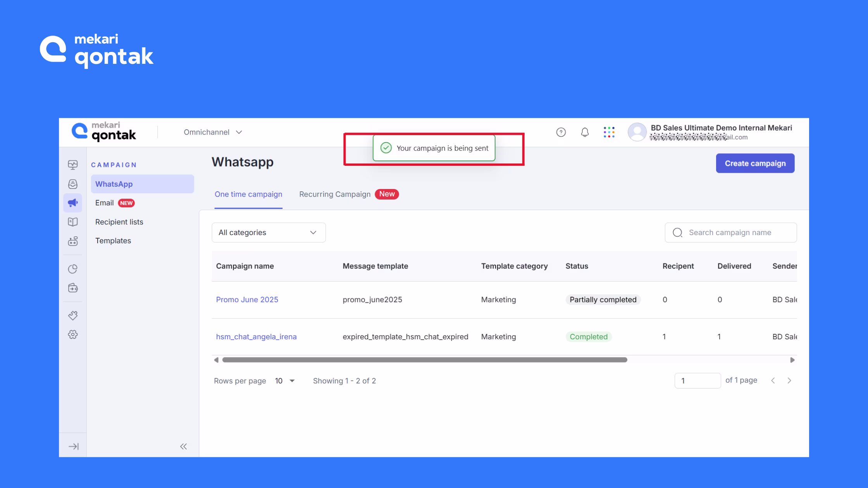Click the expired_template_hsm_chat_expired cell
Viewport: 868px width, 488px height.
click(x=405, y=337)
